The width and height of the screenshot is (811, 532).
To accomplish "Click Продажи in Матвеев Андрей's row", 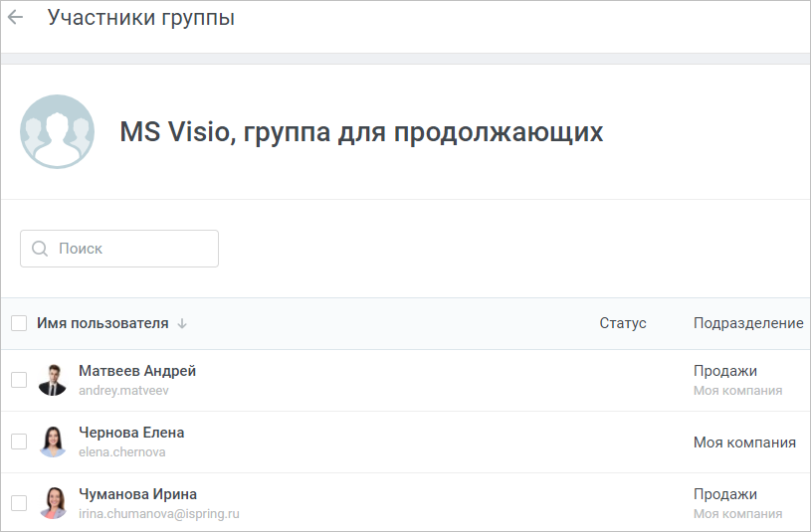I will tap(725, 371).
